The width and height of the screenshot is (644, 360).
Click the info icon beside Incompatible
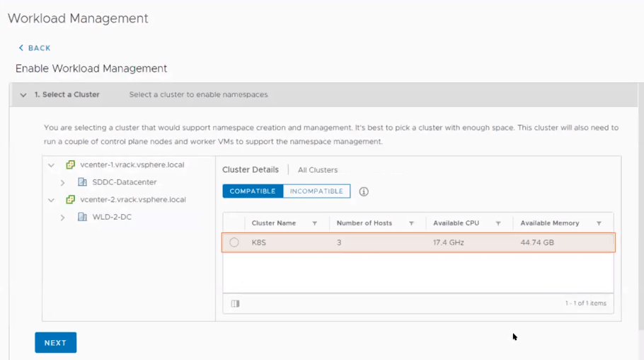tap(364, 191)
